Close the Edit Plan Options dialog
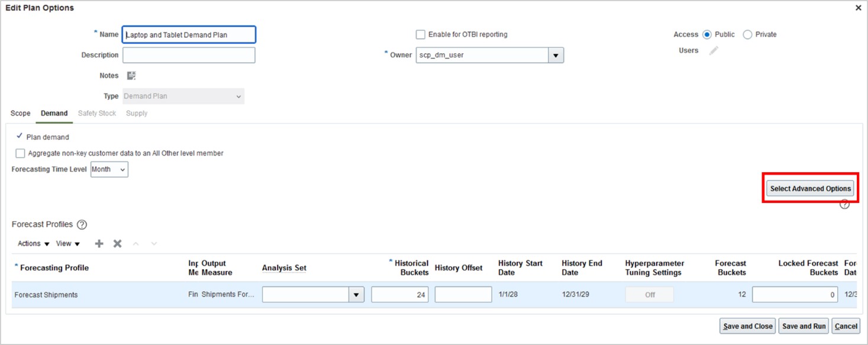The height and width of the screenshot is (345, 868). click(x=858, y=8)
